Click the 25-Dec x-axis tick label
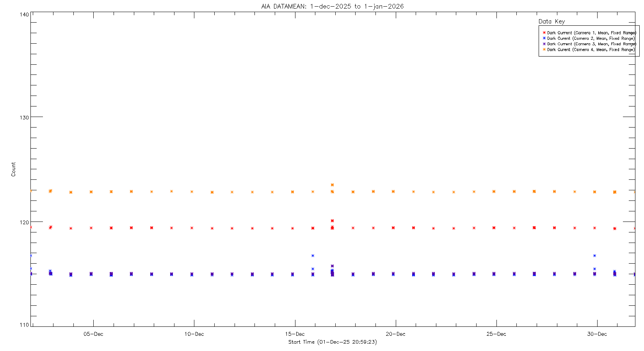 pos(496,334)
